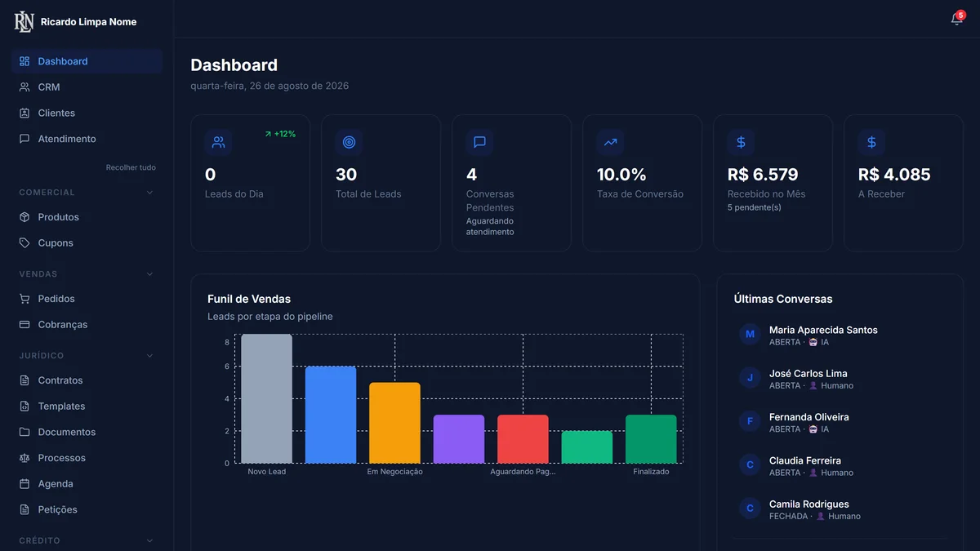
Task: Click the Cobranças credit card icon
Action: point(24,325)
